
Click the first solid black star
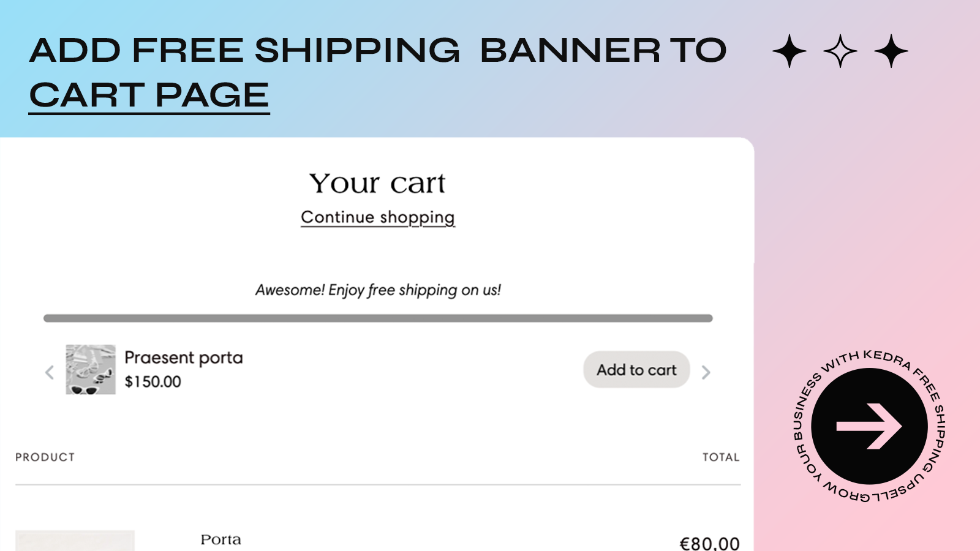(790, 51)
